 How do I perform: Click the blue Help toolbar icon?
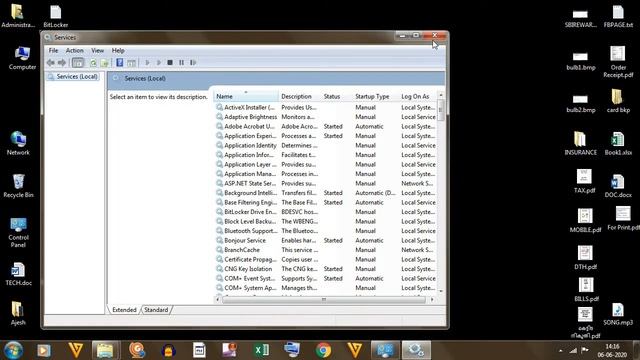tap(120, 62)
